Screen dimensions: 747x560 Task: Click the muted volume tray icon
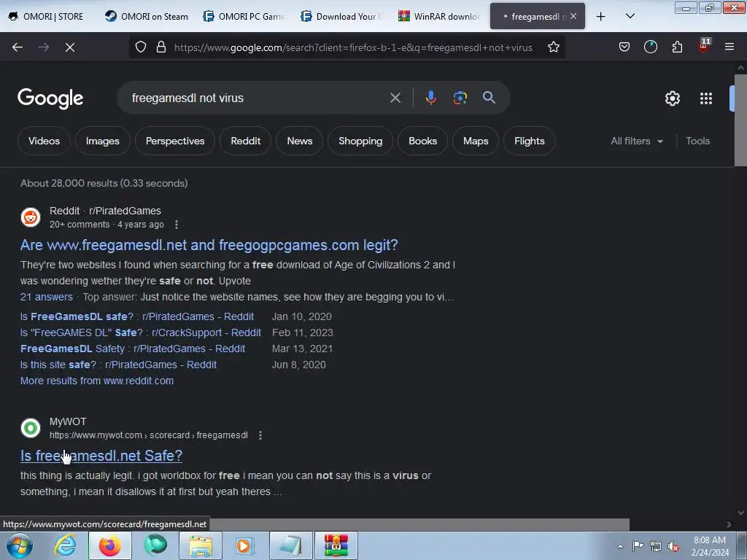click(673, 546)
